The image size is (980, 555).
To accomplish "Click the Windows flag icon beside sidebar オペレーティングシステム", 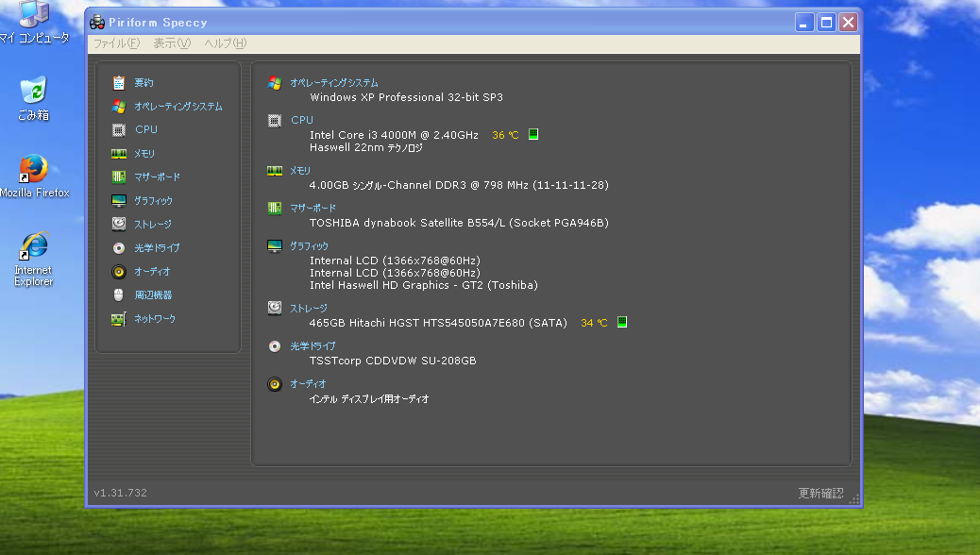I will pyautogui.click(x=119, y=107).
